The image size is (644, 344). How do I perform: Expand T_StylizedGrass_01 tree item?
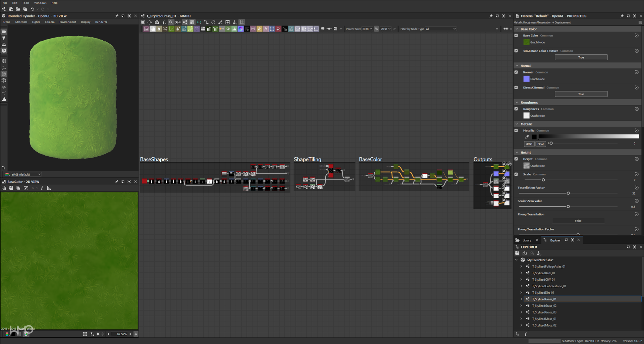[x=521, y=299]
